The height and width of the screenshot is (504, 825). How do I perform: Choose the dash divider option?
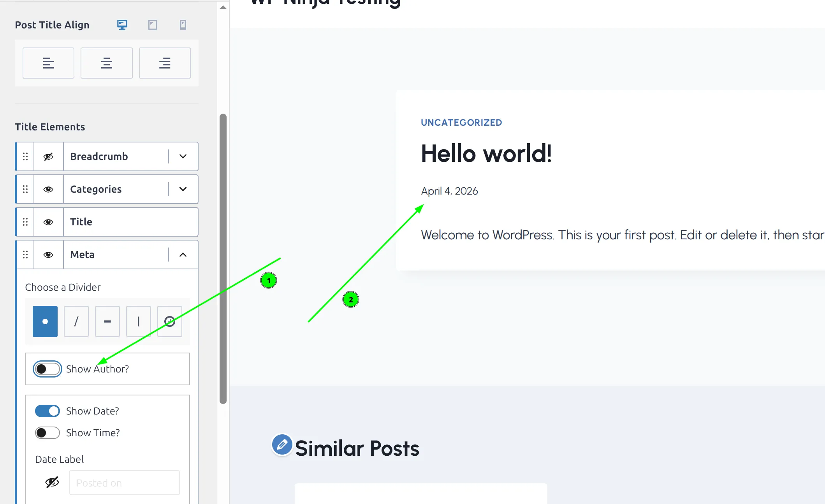(x=107, y=321)
